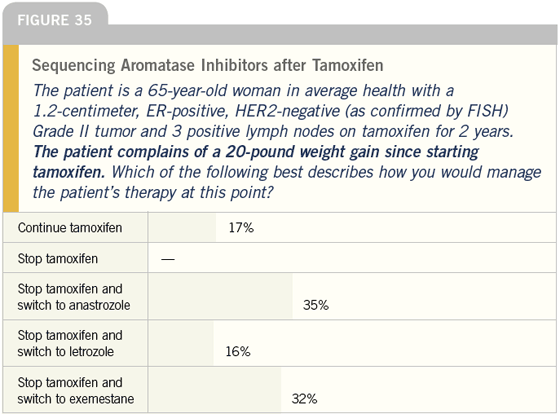Screen dimensions: 560x414
Task: Select the 32% exemestane bar
Action: pyautogui.click(x=215, y=390)
